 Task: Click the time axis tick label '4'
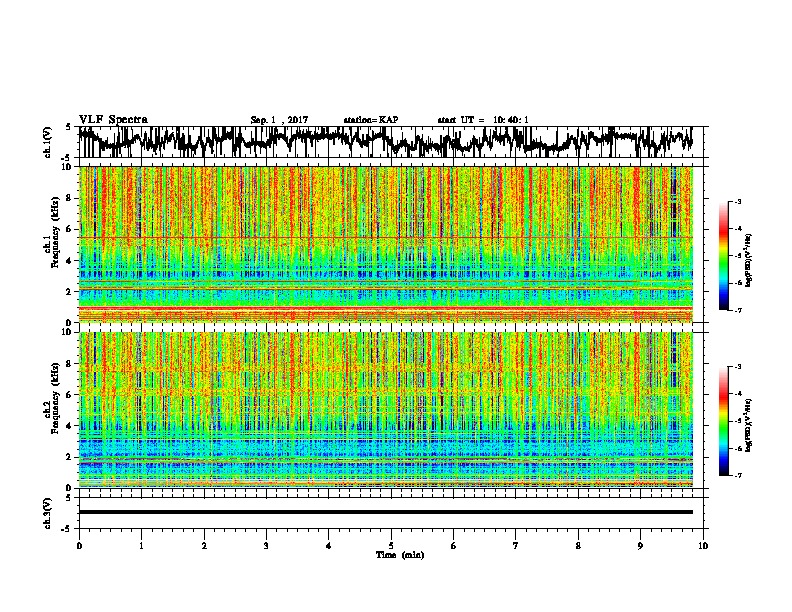click(329, 546)
